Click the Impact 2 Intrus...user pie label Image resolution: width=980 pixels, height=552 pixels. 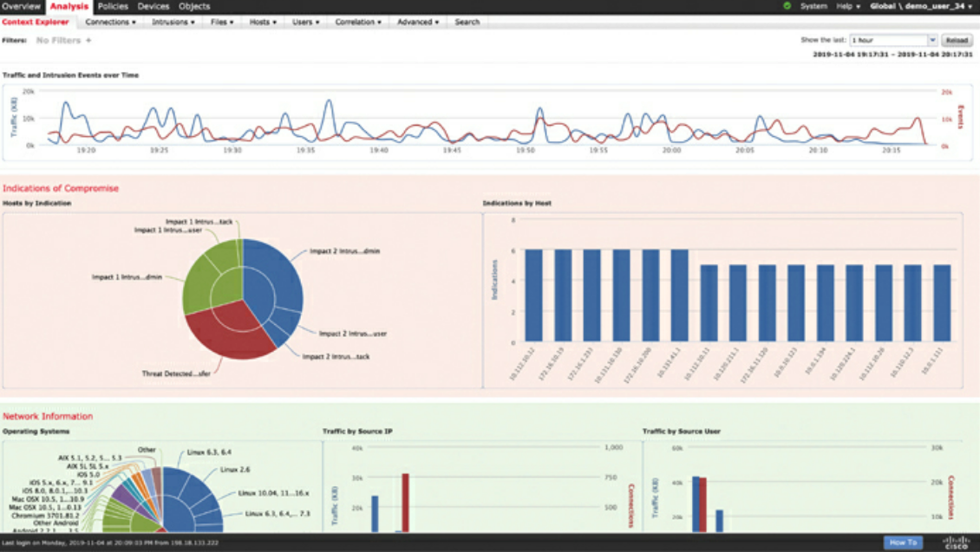pyautogui.click(x=352, y=334)
